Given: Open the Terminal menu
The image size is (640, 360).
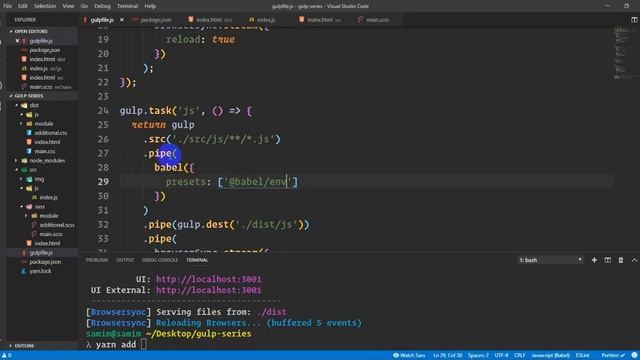Looking at the screenshot, I should (127, 6).
